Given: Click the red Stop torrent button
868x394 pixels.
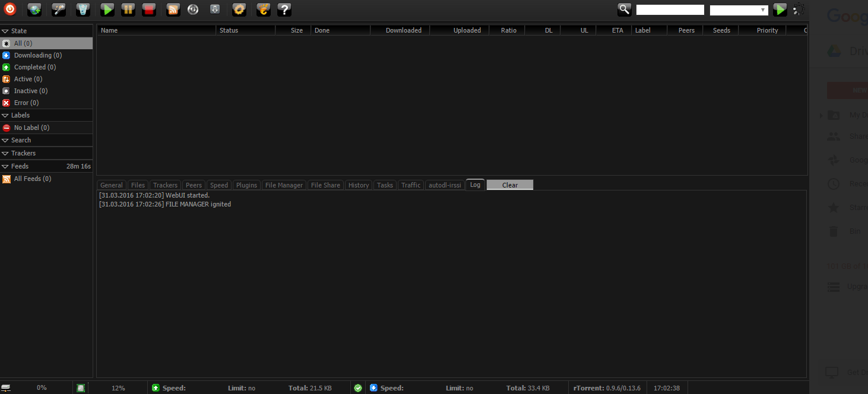Looking at the screenshot, I should (148, 9).
